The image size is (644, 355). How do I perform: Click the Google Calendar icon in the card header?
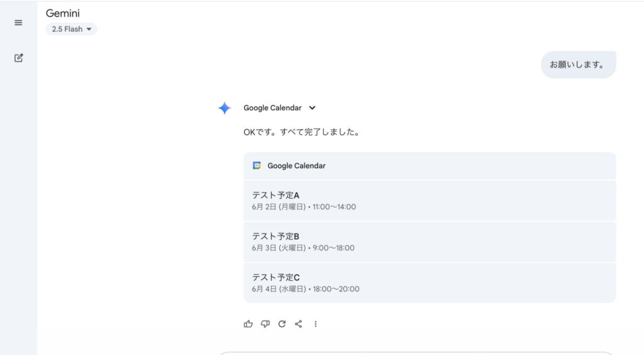[257, 166]
